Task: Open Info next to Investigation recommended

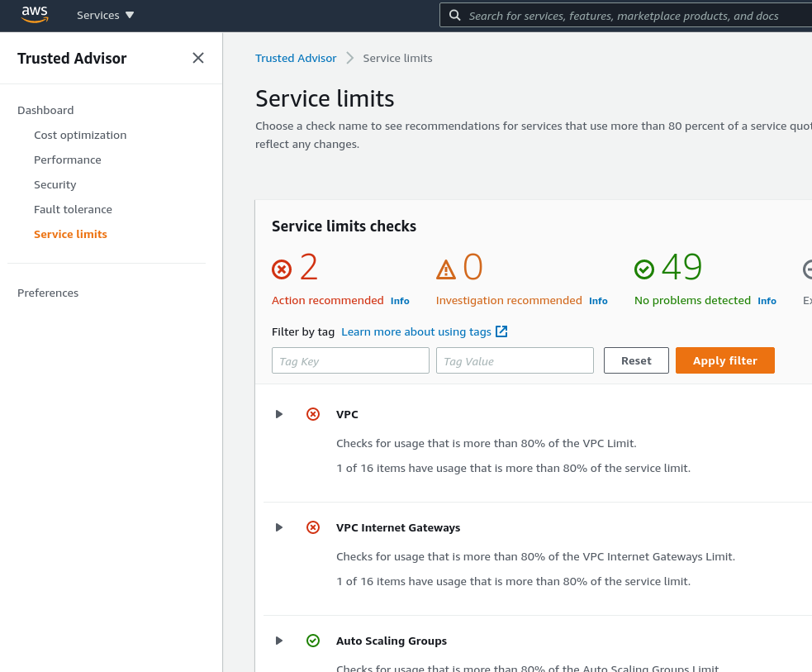Action: pos(598,301)
